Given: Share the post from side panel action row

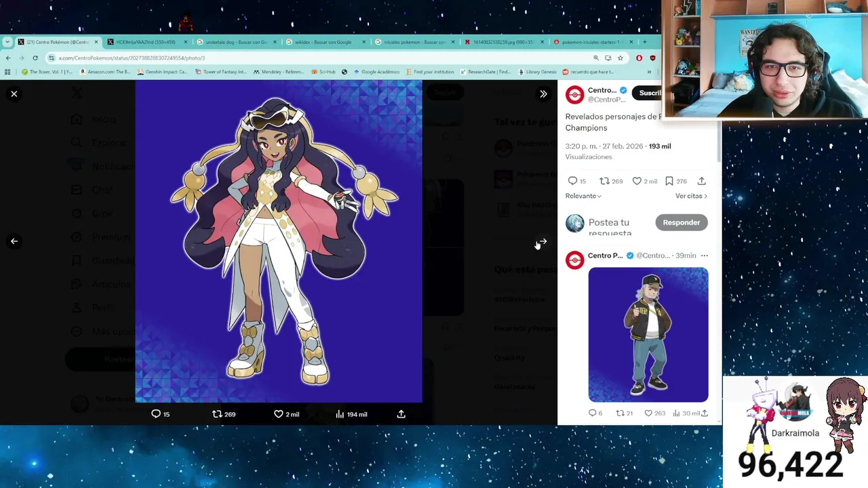Looking at the screenshot, I should click(702, 181).
